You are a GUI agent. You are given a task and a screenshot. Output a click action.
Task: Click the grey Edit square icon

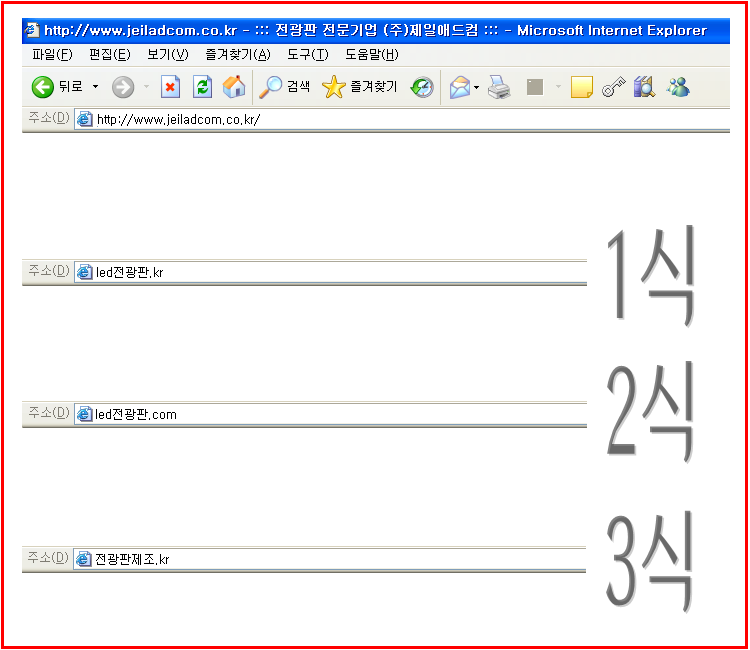coord(535,87)
